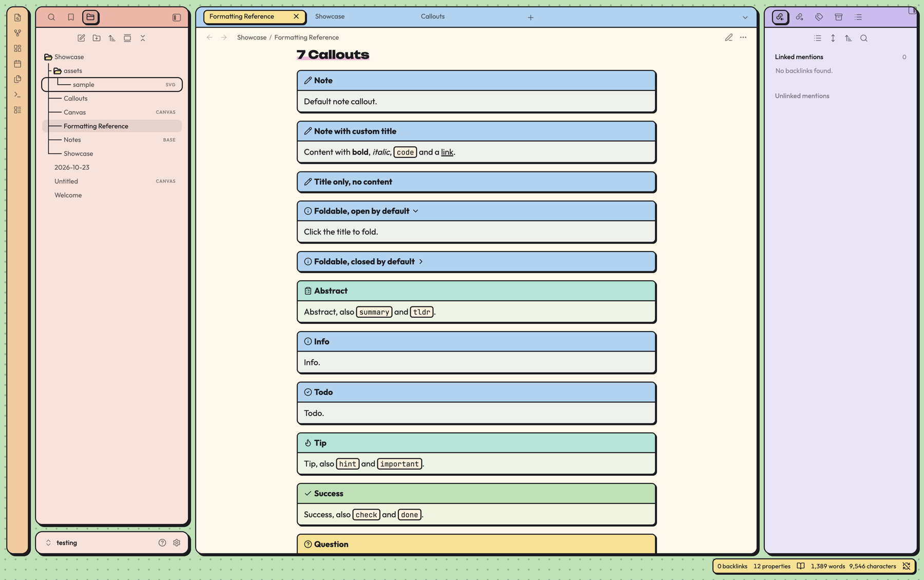This screenshot has height=580, width=924.
Task: Open the graph view ribbon icon
Action: coord(17,33)
